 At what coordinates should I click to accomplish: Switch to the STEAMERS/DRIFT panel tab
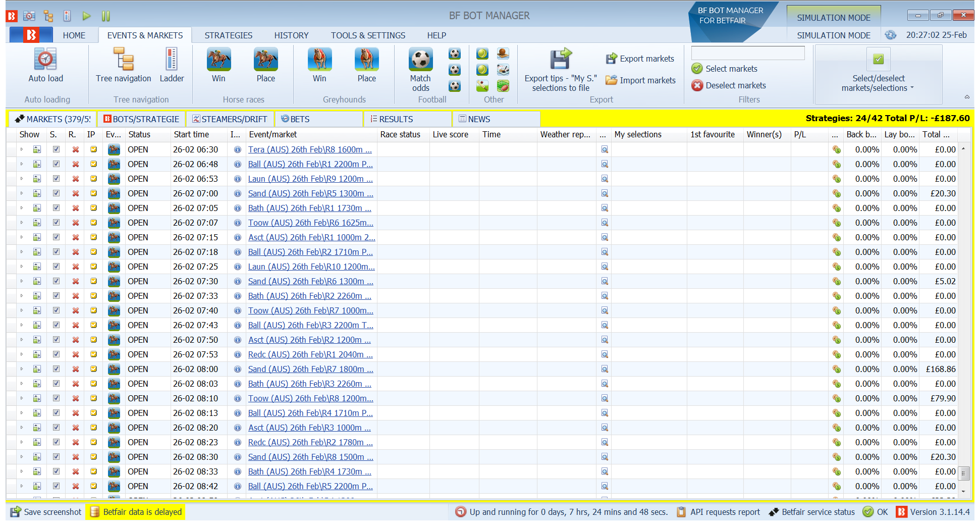click(x=230, y=119)
